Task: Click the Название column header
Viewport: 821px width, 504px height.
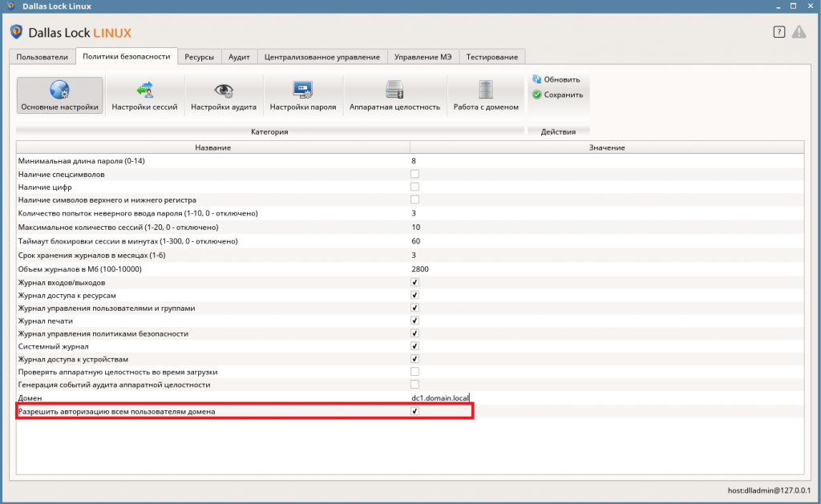Action: [x=213, y=147]
